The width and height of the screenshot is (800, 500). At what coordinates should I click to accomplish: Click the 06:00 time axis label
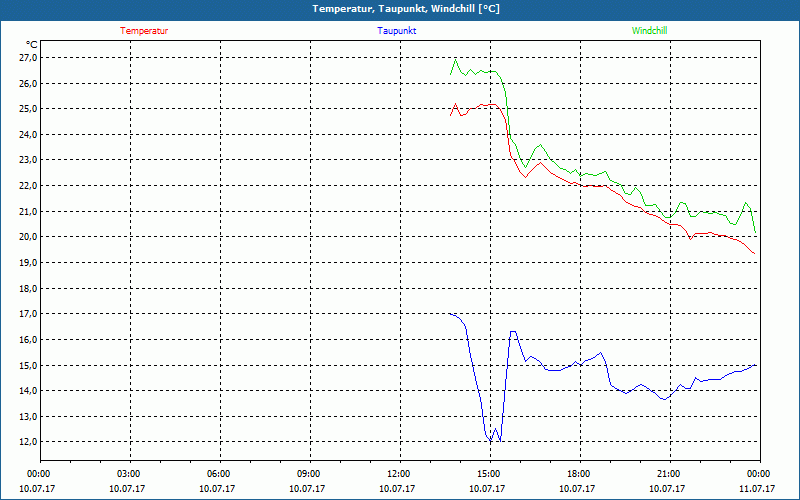(217, 474)
